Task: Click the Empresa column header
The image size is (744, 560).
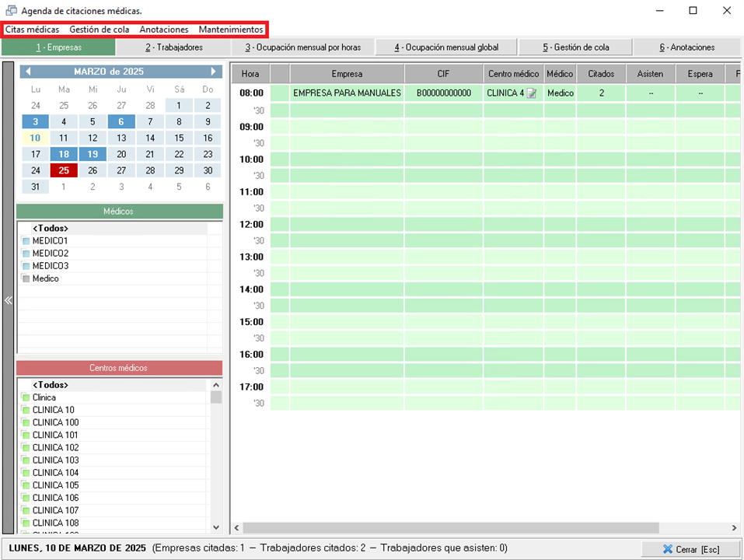Action: 347,74
